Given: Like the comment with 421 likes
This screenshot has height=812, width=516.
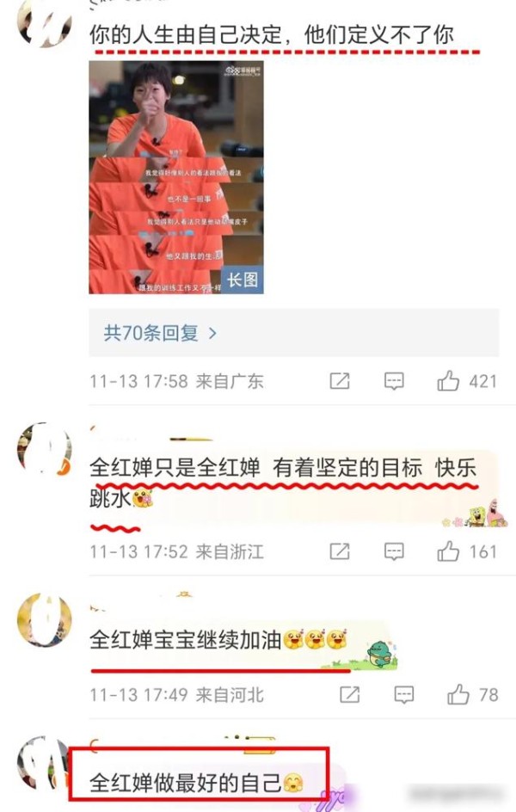Looking at the screenshot, I should pyautogui.click(x=448, y=381).
